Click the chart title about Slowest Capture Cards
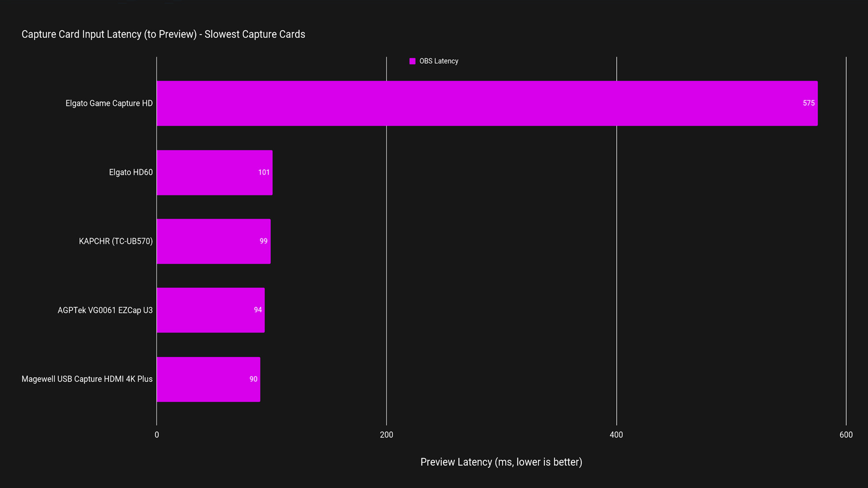The height and width of the screenshot is (488, 868). click(x=163, y=34)
